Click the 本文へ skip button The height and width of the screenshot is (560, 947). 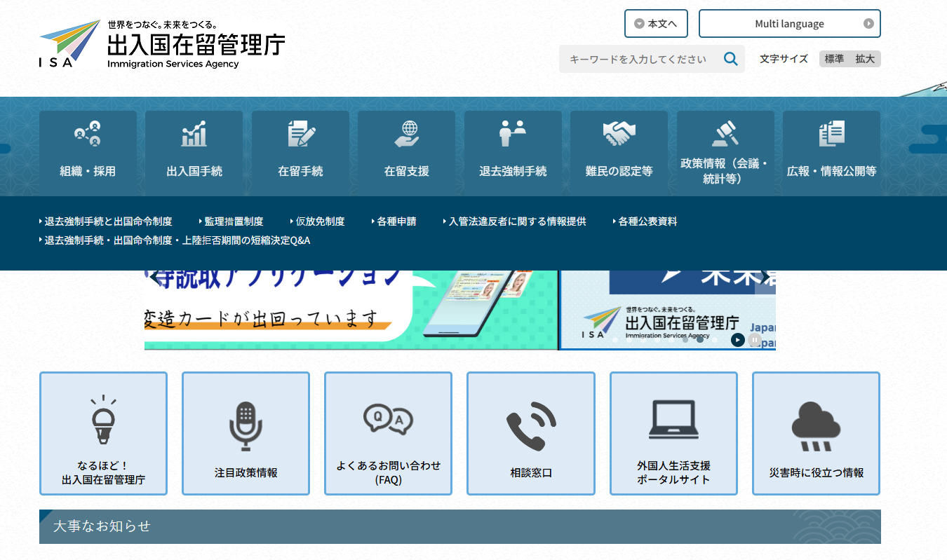[x=655, y=23]
